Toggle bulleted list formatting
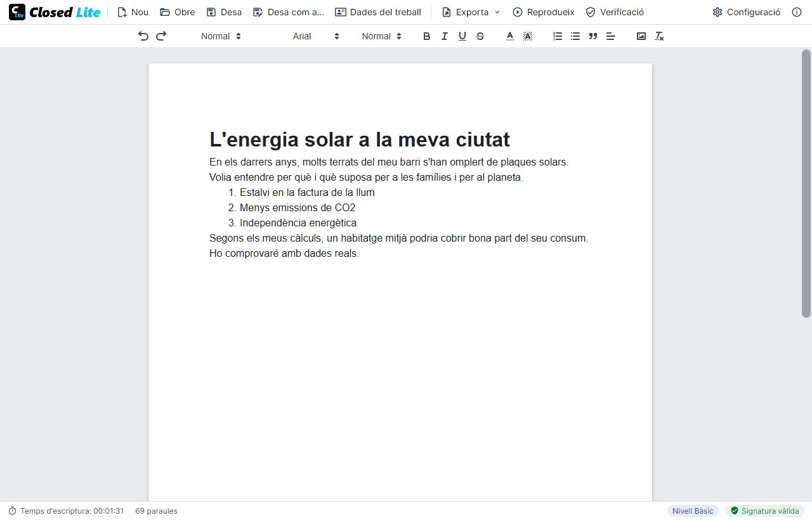Image resolution: width=812 pixels, height=520 pixels. [x=575, y=36]
